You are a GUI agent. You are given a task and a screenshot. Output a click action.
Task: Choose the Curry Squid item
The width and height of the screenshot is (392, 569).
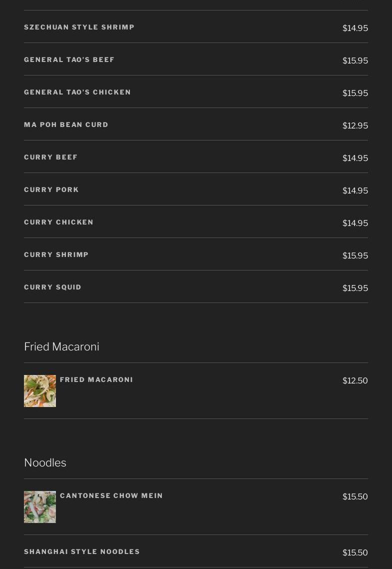53,287
